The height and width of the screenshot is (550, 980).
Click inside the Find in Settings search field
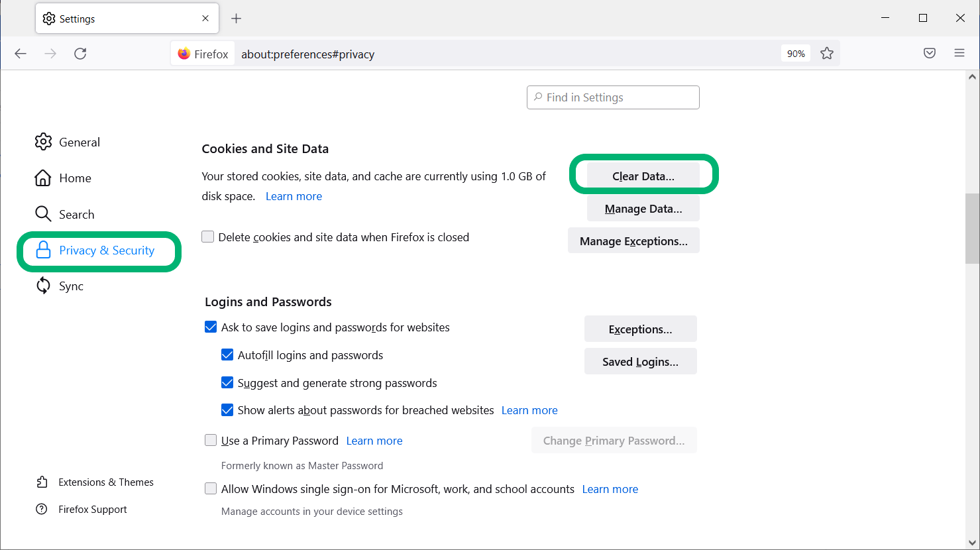pyautogui.click(x=612, y=97)
